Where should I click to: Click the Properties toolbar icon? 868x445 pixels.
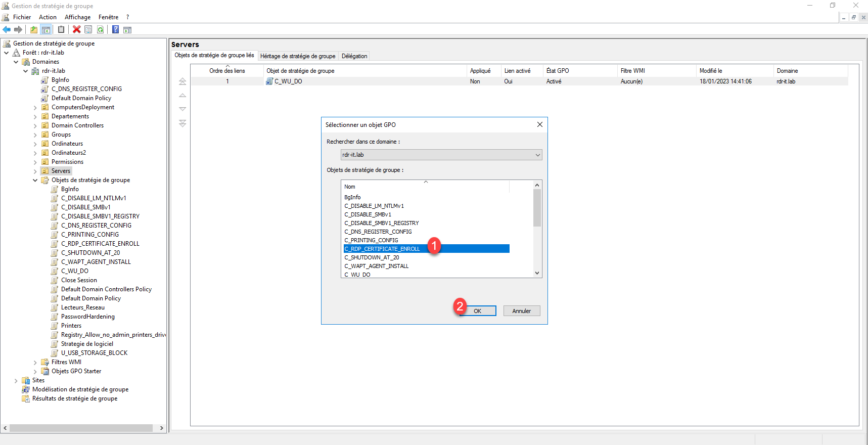pyautogui.click(x=88, y=30)
